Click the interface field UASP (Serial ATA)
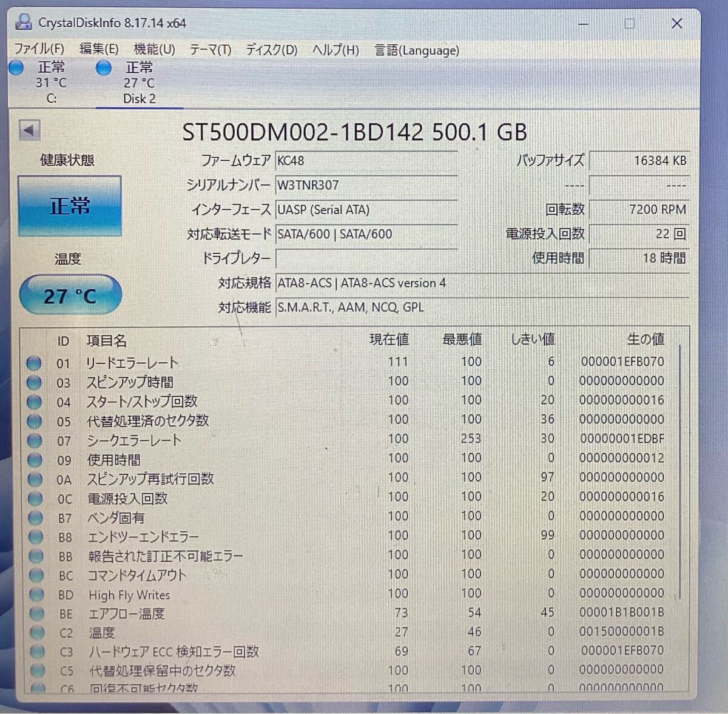 pyautogui.click(x=366, y=210)
